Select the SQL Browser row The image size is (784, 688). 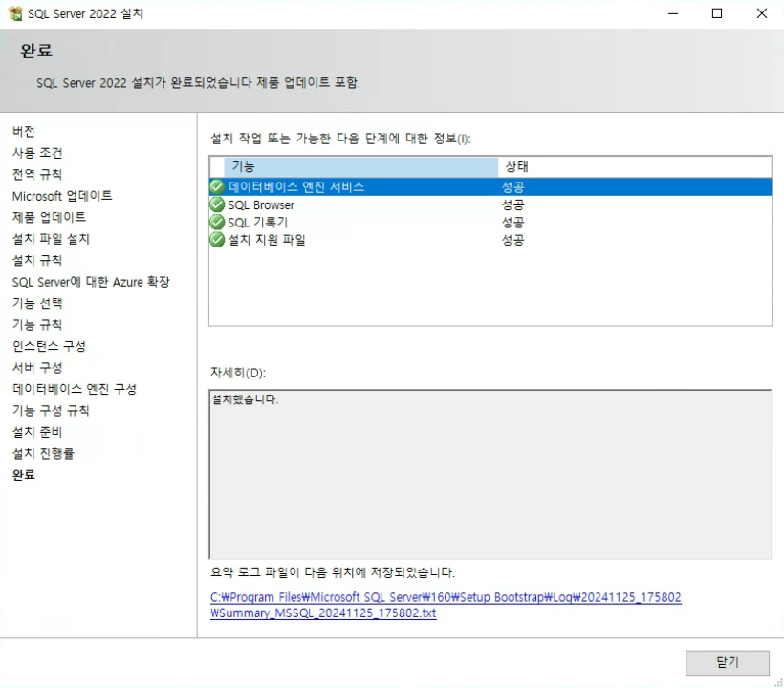tap(490, 204)
